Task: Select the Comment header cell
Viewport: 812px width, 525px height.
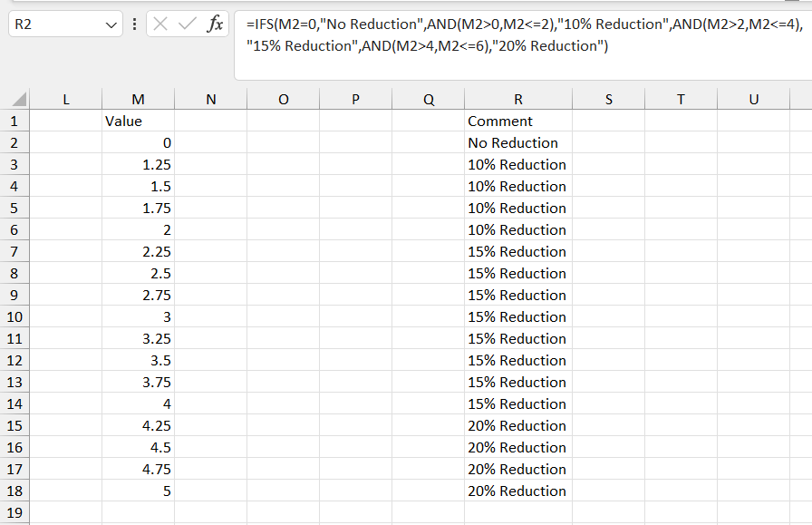Action: (518, 121)
